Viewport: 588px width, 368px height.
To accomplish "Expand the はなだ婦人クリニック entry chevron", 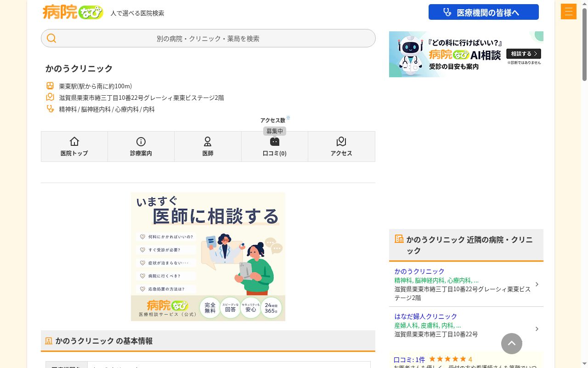I will click(537, 329).
